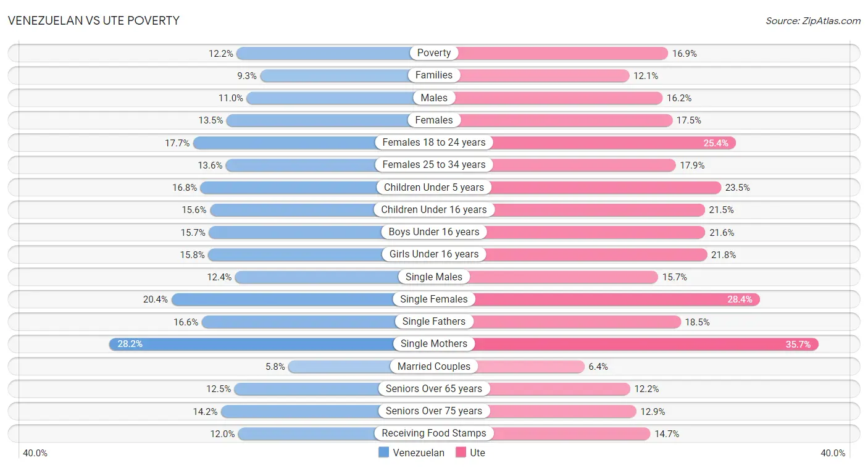The width and height of the screenshot is (868, 468).
Task: Click the 28.2% Venezuelan Single Mothers bar
Action: coord(272,344)
